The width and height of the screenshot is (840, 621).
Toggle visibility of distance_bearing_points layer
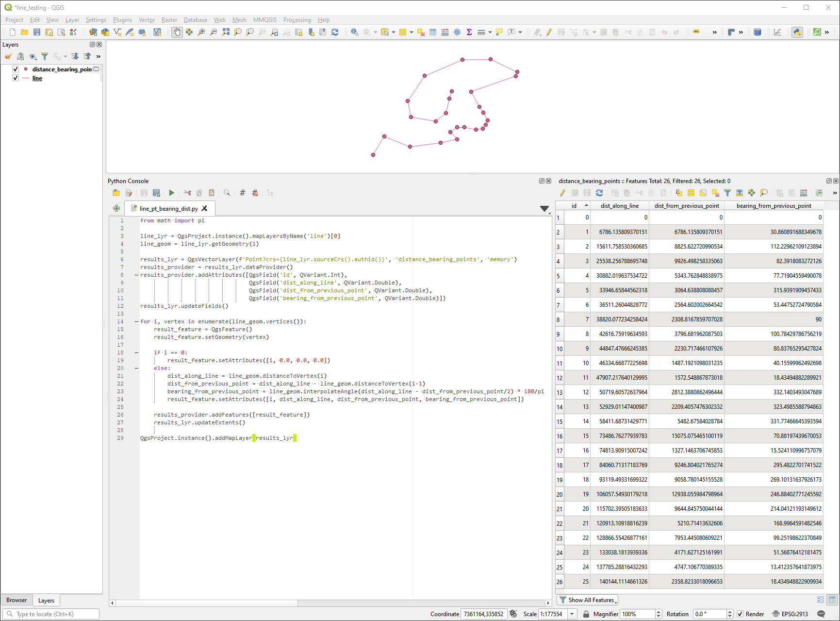[16, 69]
